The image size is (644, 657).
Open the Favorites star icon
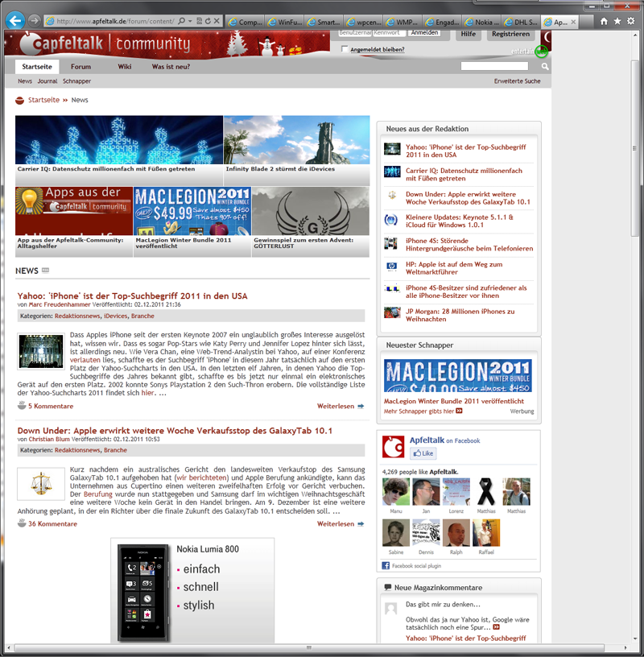tap(617, 21)
